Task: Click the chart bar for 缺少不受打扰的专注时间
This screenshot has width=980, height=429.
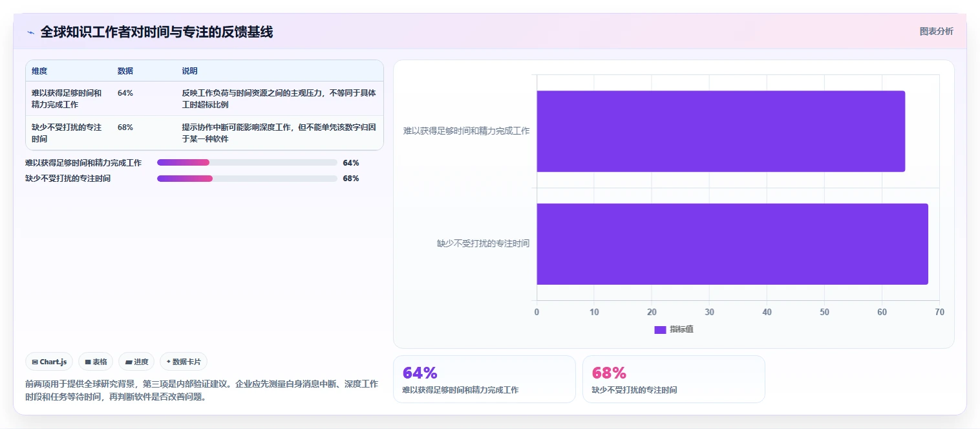Action: pyautogui.click(x=732, y=244)
